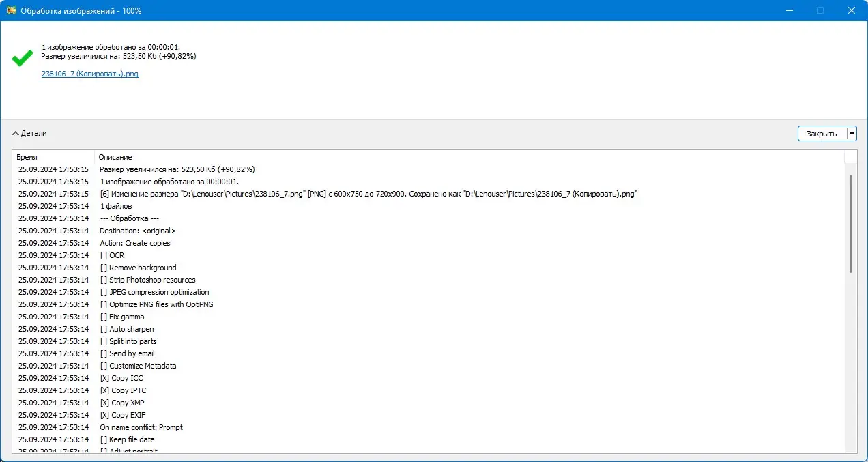Select the "1 файлов" log row
This screenshot has height=462, width=868.
pos(429,206)
